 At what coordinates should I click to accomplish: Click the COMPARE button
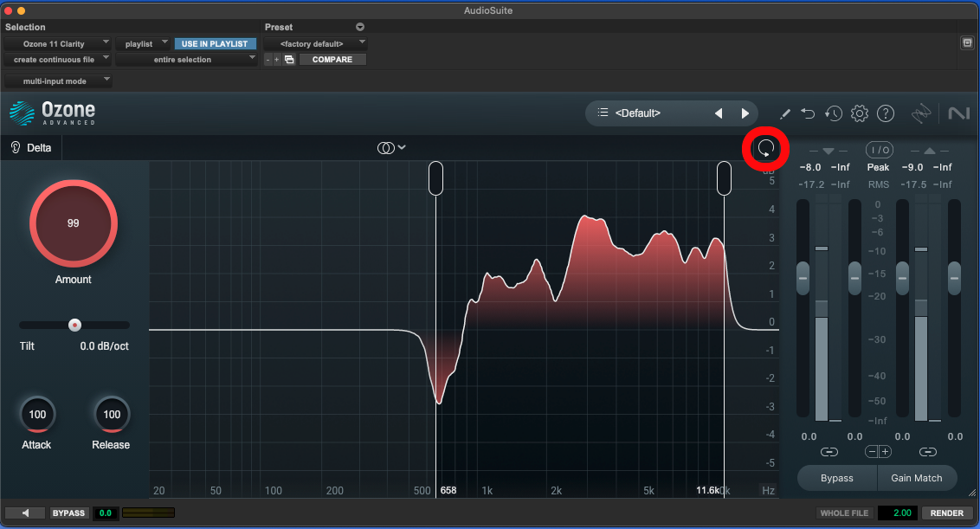[x=332, y=60]
